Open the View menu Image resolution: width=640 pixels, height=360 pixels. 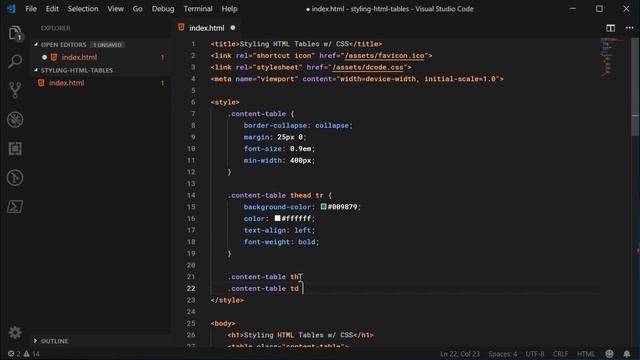(116, 9)
